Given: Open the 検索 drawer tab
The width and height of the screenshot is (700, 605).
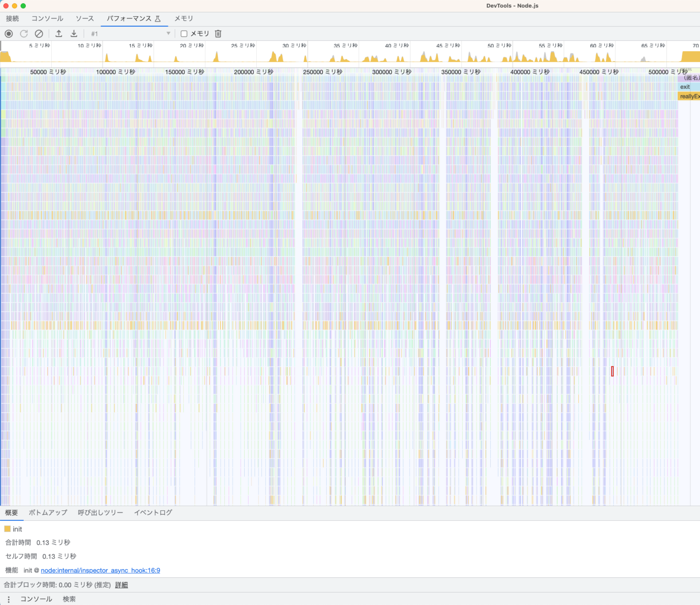Looking at the screenshot, I should pos(69,599).
